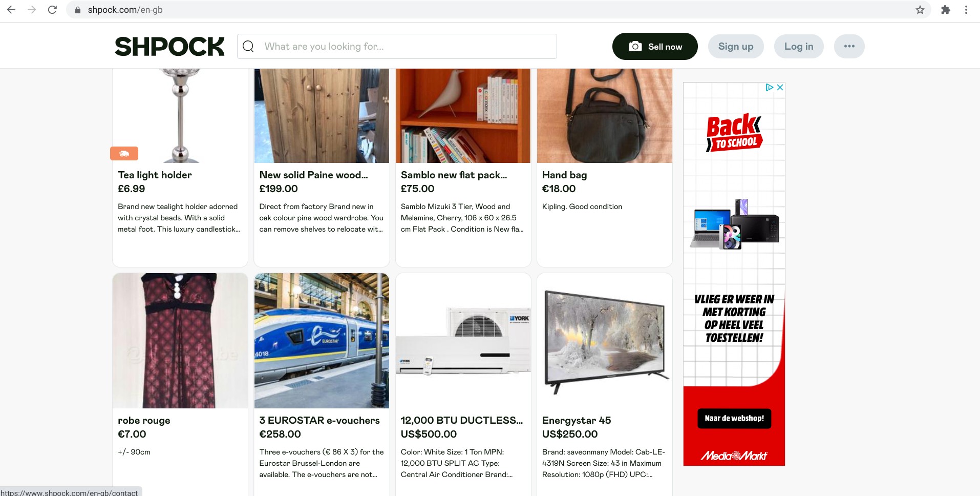
Task: Click the orange delivery truck badge
Action: pos(124,153)
